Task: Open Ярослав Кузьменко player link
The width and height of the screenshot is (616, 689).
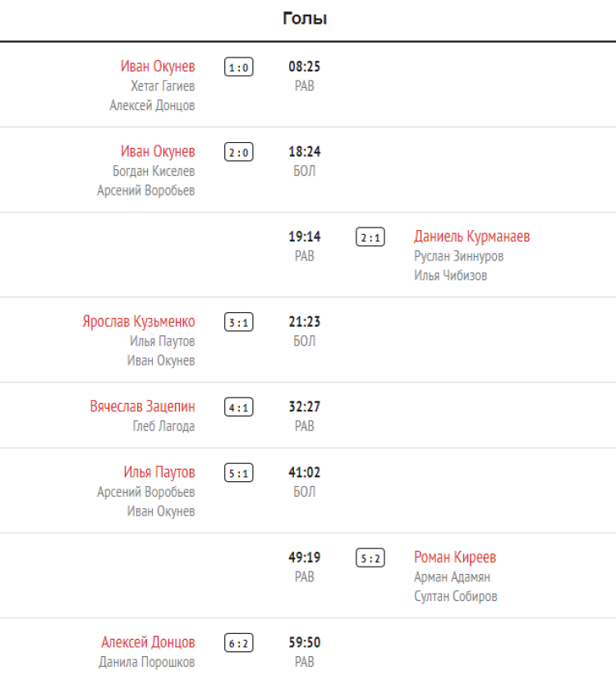Action: tap(139, 322)
